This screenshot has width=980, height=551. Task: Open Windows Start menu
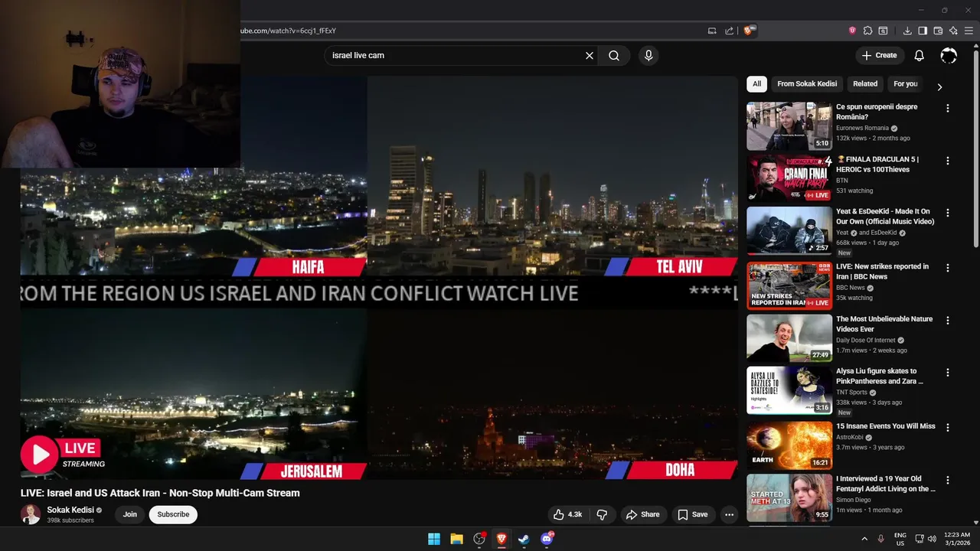click(434, 539)
